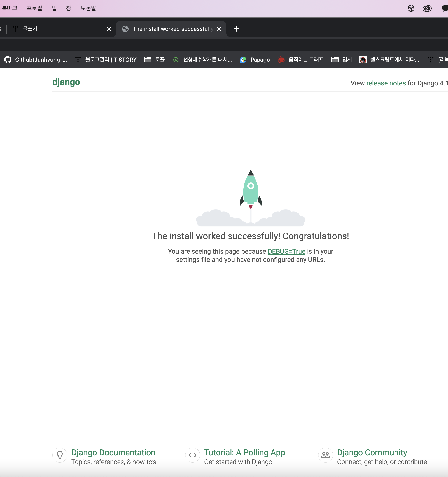Close the install worked successfully tab
This screenshot has width=448, height=477.
click(219, 29)
